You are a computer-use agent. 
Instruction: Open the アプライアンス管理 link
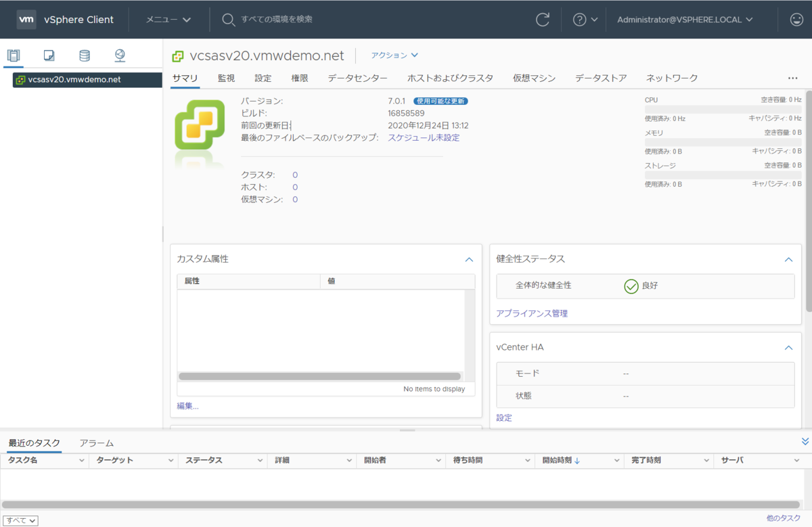point(532,314)
